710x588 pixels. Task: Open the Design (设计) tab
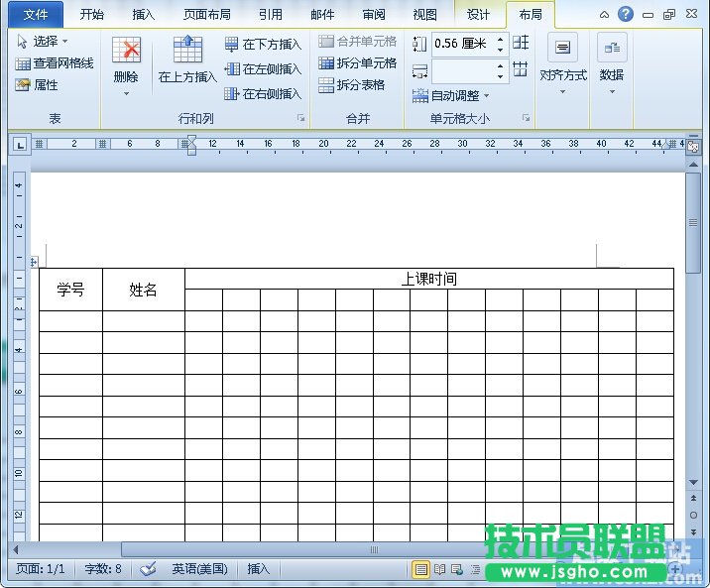click(478, 14)
